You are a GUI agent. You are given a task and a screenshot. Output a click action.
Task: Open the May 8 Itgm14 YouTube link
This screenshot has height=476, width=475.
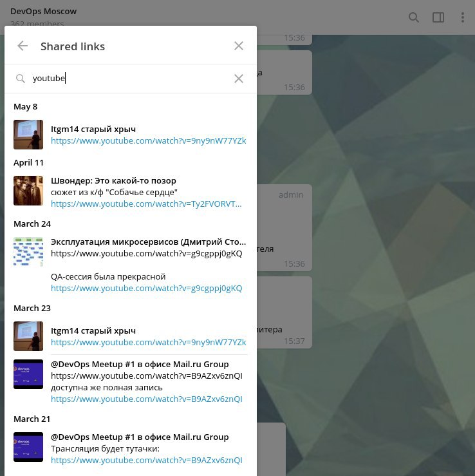click(x=148, y=141)
